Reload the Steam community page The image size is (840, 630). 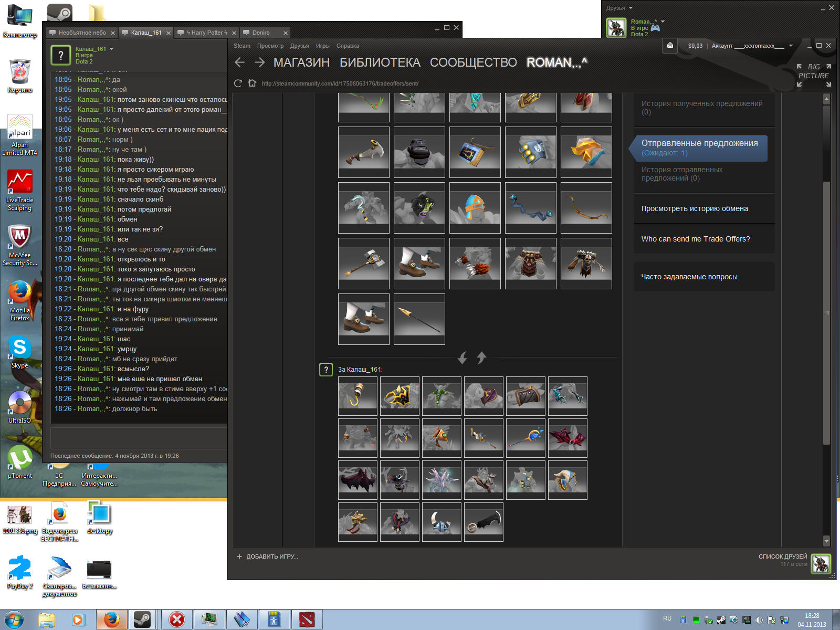pos(238,83)
